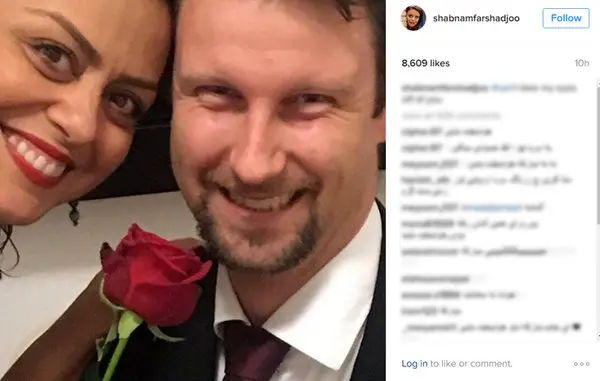Open first commenter's username below view-all link
Screen dimensions: 600x381
click(x=422, y=132)
